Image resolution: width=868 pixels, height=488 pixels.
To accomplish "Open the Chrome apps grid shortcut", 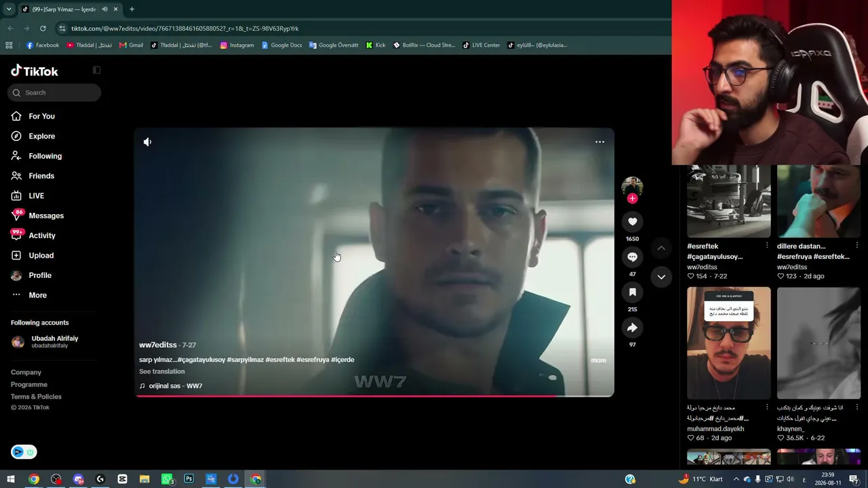I will coord(9,45).
